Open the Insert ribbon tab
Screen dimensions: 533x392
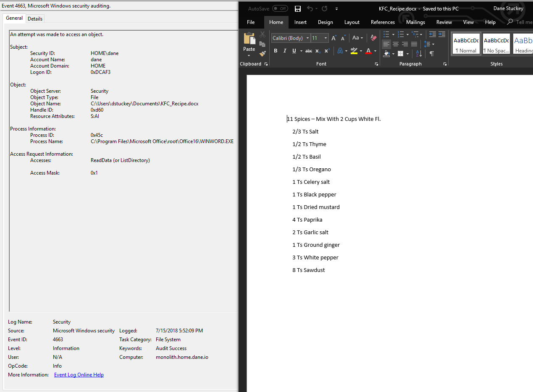(x=300, y=22)
